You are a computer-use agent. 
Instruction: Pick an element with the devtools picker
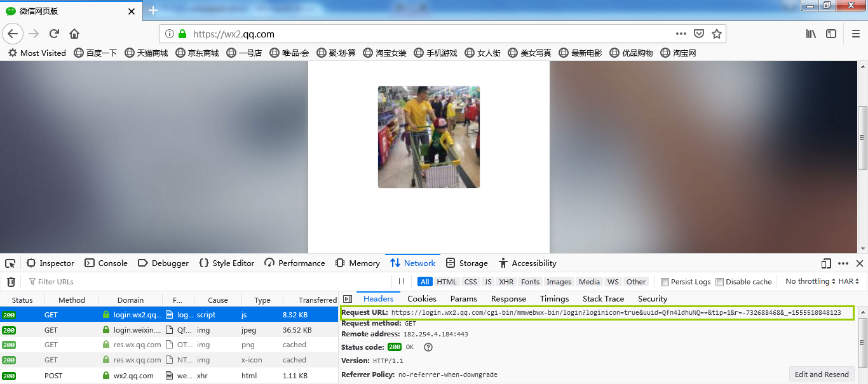(10, 263)
